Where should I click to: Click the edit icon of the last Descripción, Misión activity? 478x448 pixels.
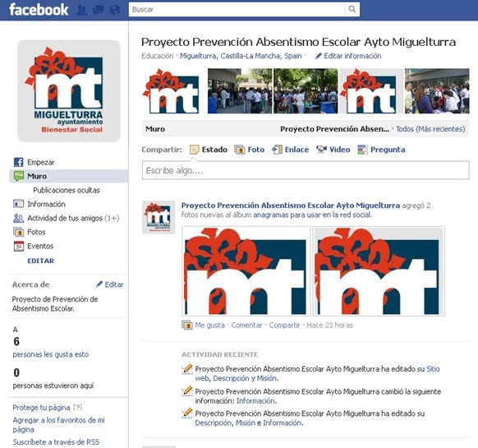187,413
